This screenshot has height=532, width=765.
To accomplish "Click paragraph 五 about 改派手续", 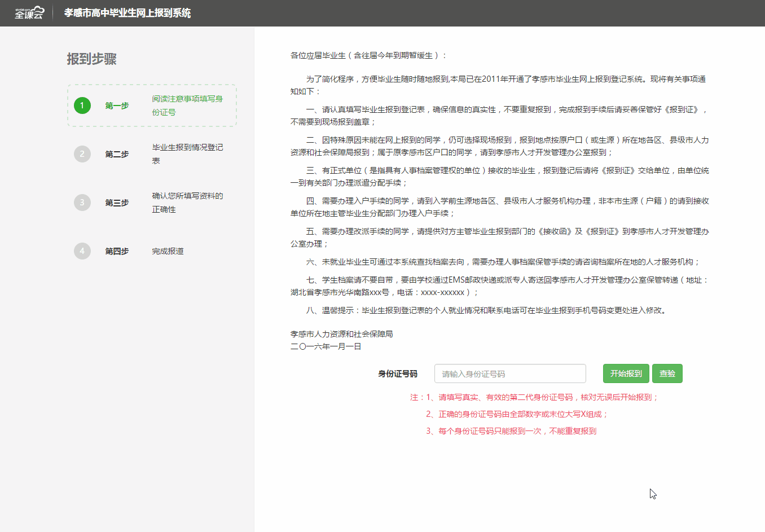I will pos(500,238).
